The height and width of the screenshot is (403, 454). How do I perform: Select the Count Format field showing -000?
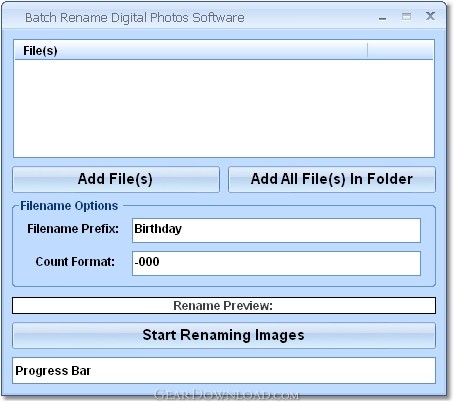pos(276,263)
